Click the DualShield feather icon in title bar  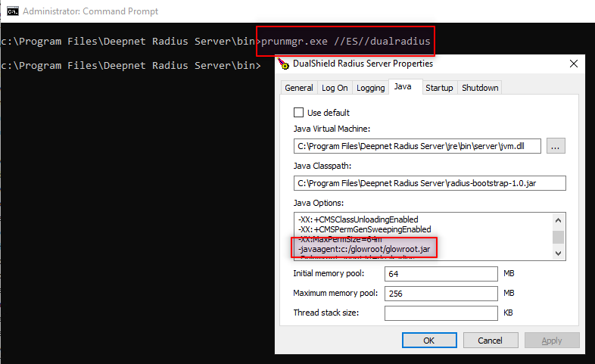(282, 64)
